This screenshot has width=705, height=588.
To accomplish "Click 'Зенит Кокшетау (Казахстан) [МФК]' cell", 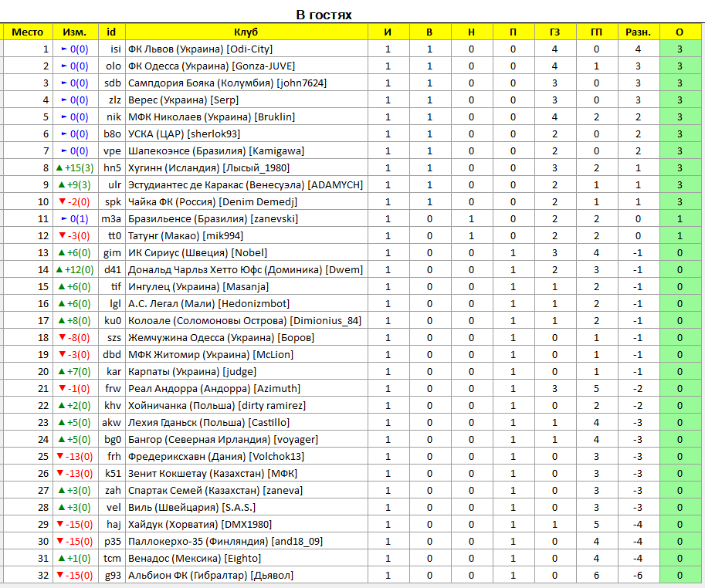I will tap(246, 474).
